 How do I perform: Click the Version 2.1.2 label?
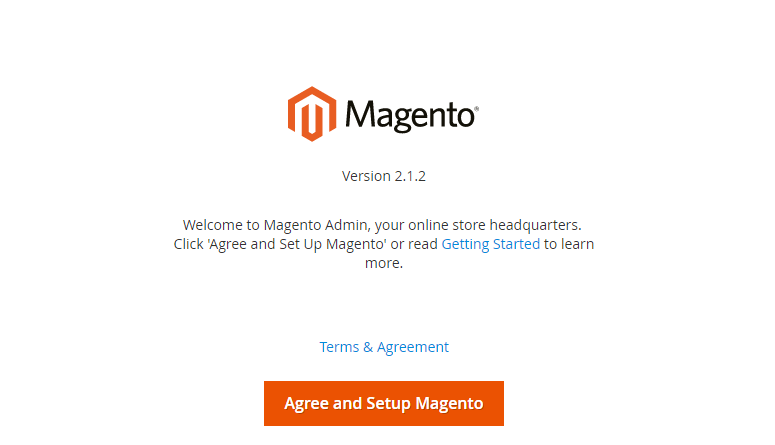(x=384, y=176)
